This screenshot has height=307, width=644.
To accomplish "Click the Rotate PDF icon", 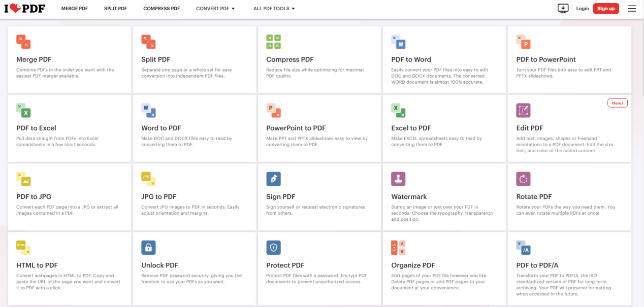I will 523,179.
